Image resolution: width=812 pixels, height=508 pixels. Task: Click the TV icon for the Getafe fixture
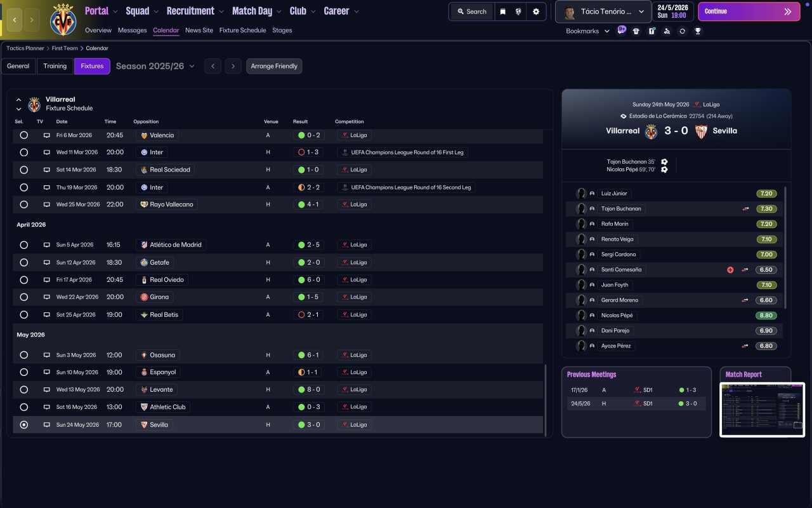(x=46, y=262)
